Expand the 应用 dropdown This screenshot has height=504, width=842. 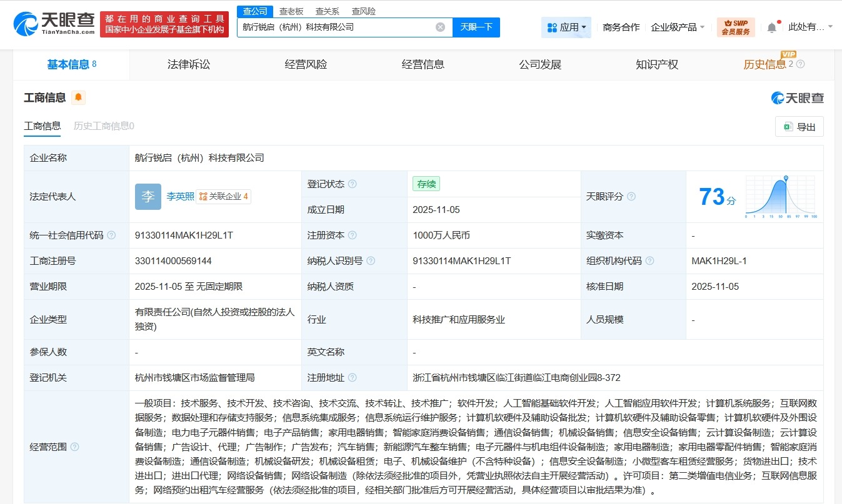pos(566,27)
